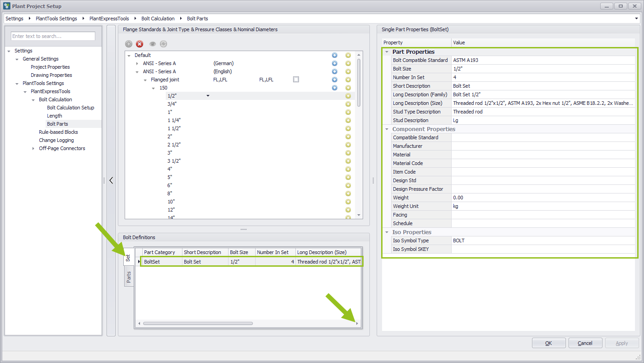Click the blue plus icon in the ANSI English row
Viewport: 644px width, 363px height.
(x=335, y=71)
